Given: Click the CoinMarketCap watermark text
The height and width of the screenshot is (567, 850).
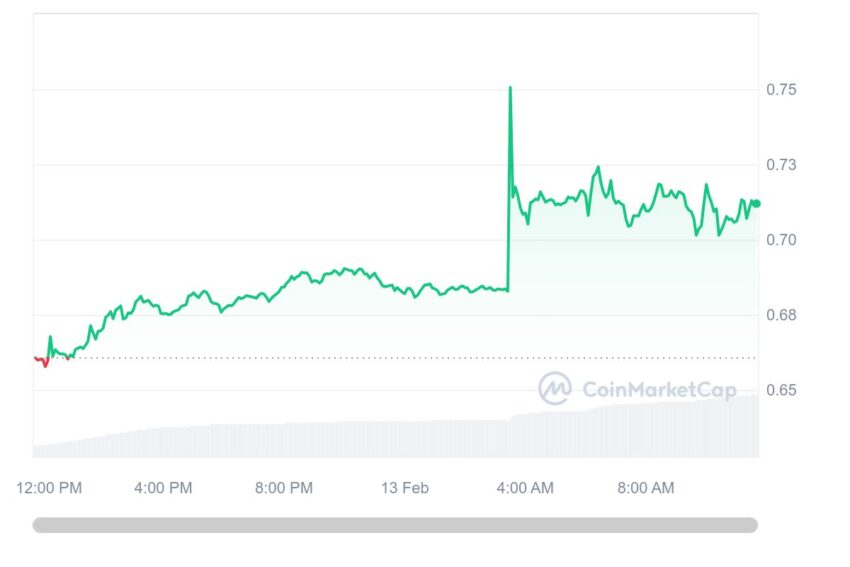Looking at the screenshot, I should [659, 389].
